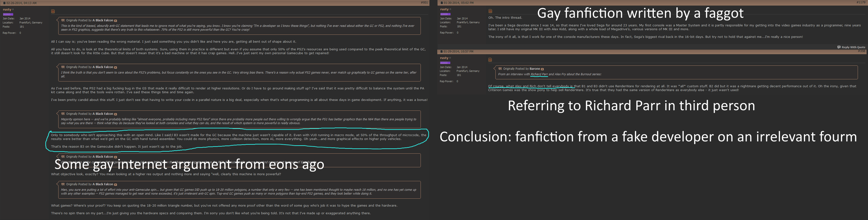Image resolution: width=868 pixels, height=220 pixels.
Task: Click purple reputation bar in the 01-29-2014 post
Action: coord(446,63)
